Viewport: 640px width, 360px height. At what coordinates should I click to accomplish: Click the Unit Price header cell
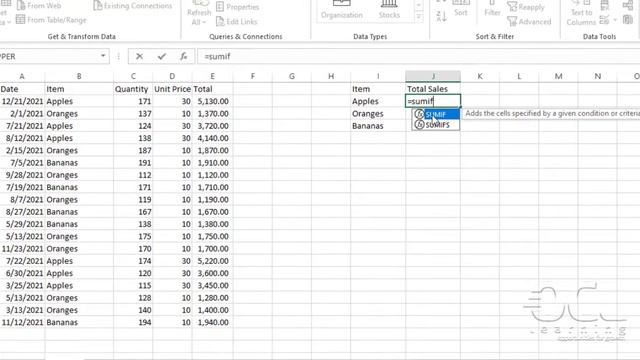(x=172, y=89)
